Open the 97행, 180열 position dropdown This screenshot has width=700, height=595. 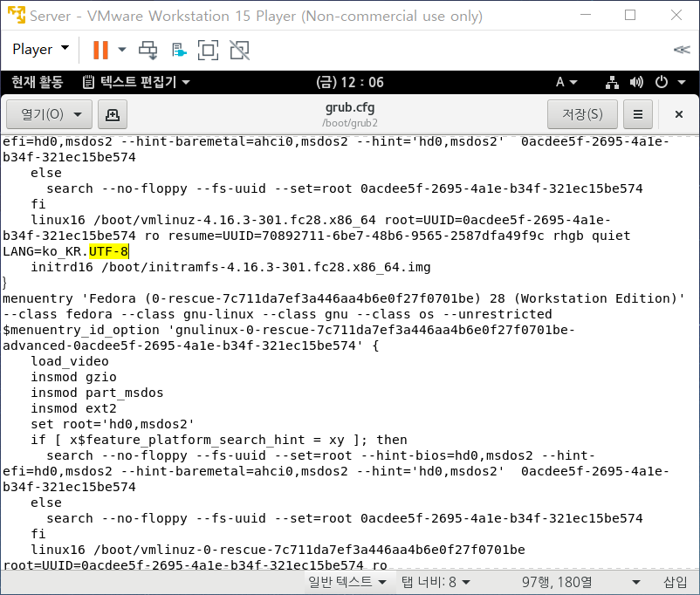pyautogui.click(x=580, y=582)
